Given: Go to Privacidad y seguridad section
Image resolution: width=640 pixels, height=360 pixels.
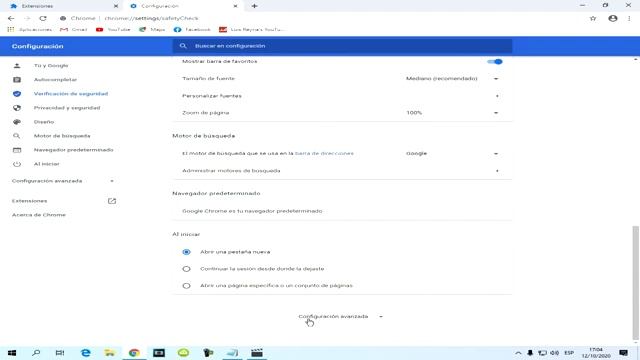Looking at the screenshot, I should [x=67, y=108].
